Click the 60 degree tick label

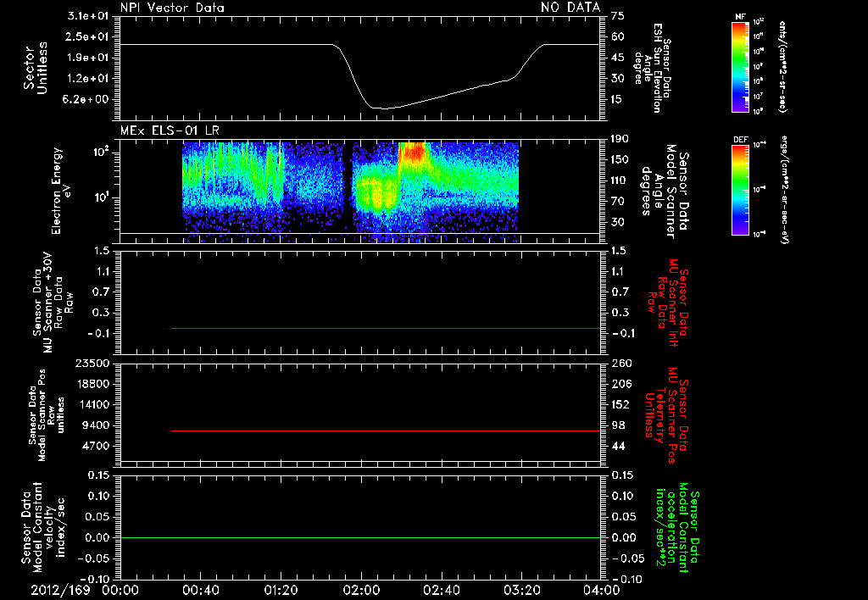click(x=618, y=36)
